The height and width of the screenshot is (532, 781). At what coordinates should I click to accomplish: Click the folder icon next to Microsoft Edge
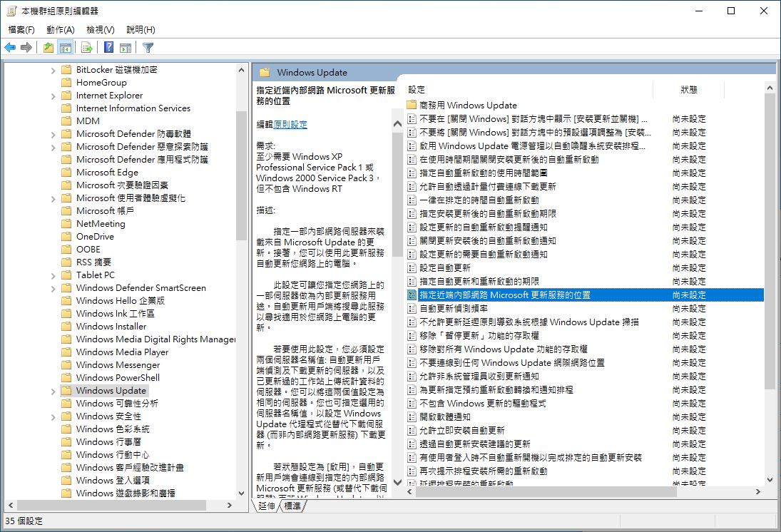[x=66, y=173]
